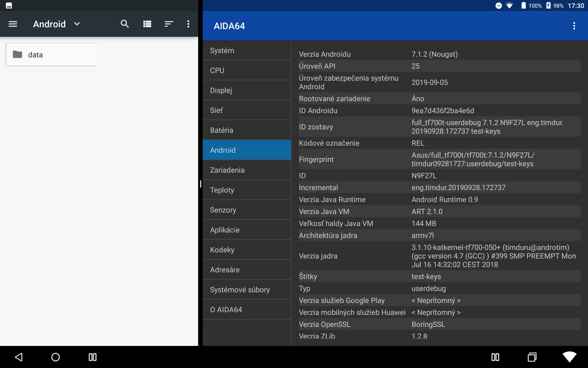This screenshot has height=368, width=588.
Task: Select the Úroveň API value 25
Action: coord(416,66)
